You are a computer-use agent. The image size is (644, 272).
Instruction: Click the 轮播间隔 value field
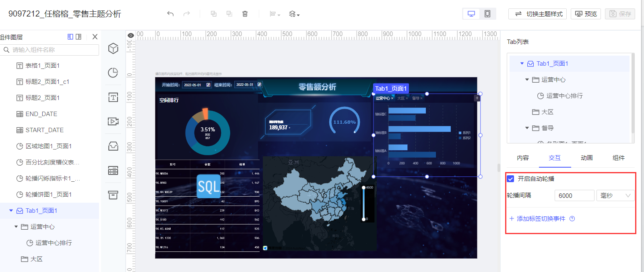574,195
